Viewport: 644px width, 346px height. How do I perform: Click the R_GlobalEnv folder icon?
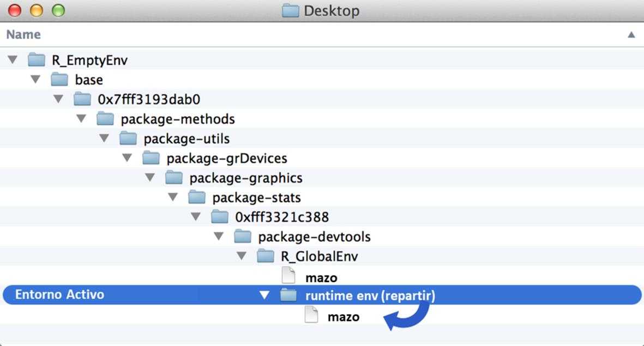click(x=266, y=256)
